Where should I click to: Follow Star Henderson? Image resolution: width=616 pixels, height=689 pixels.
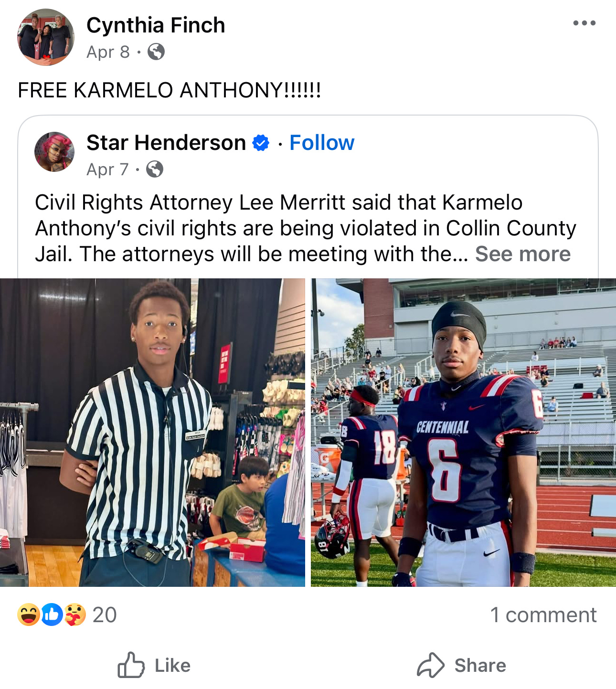click(322, 143)
